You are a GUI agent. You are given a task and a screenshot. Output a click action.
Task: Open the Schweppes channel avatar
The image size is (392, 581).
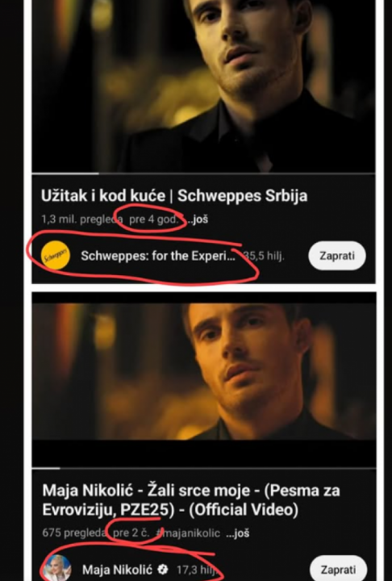55,255
